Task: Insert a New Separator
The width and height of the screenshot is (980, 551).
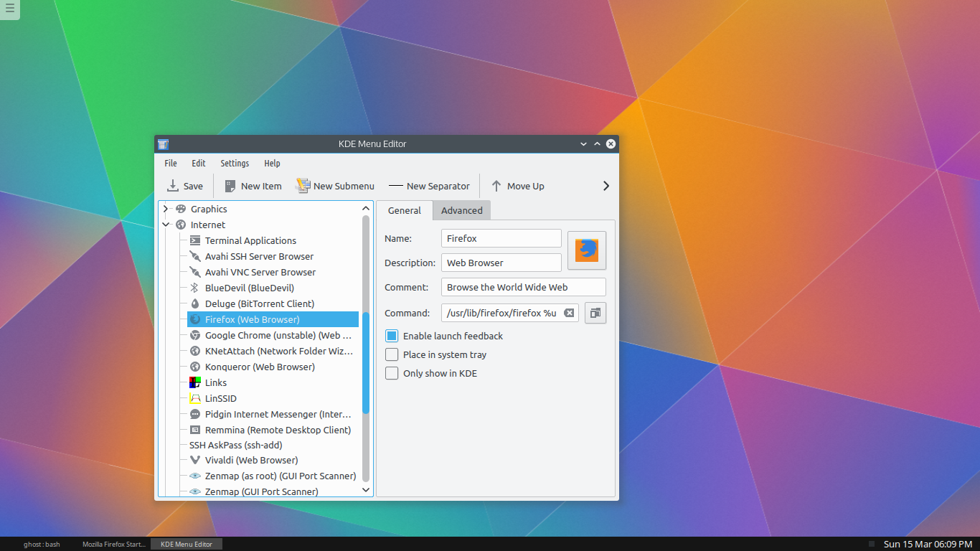Action: pos(430,186)
